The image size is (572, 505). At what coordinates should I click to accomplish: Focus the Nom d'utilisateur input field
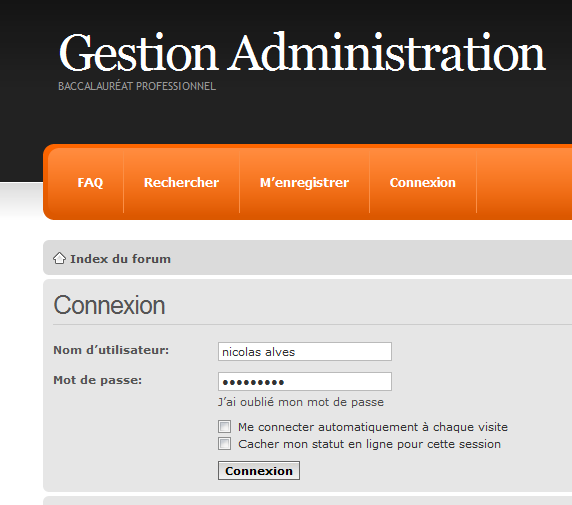305,351
